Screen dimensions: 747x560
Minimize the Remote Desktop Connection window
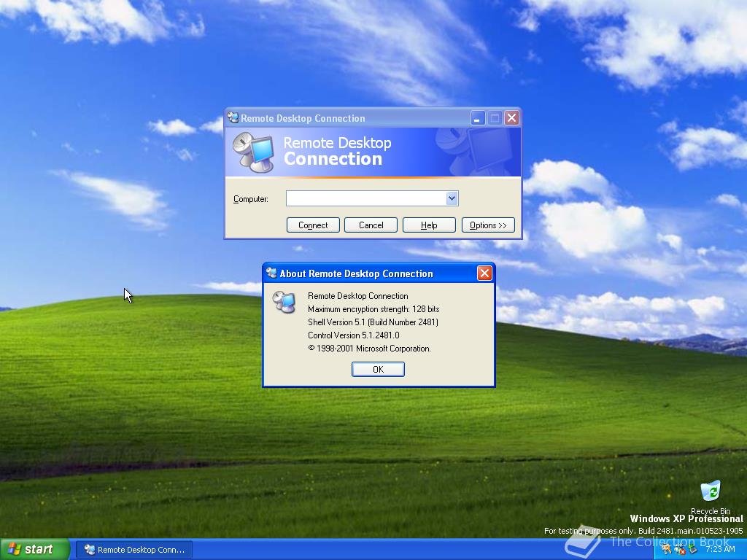(x=477, y=117)
